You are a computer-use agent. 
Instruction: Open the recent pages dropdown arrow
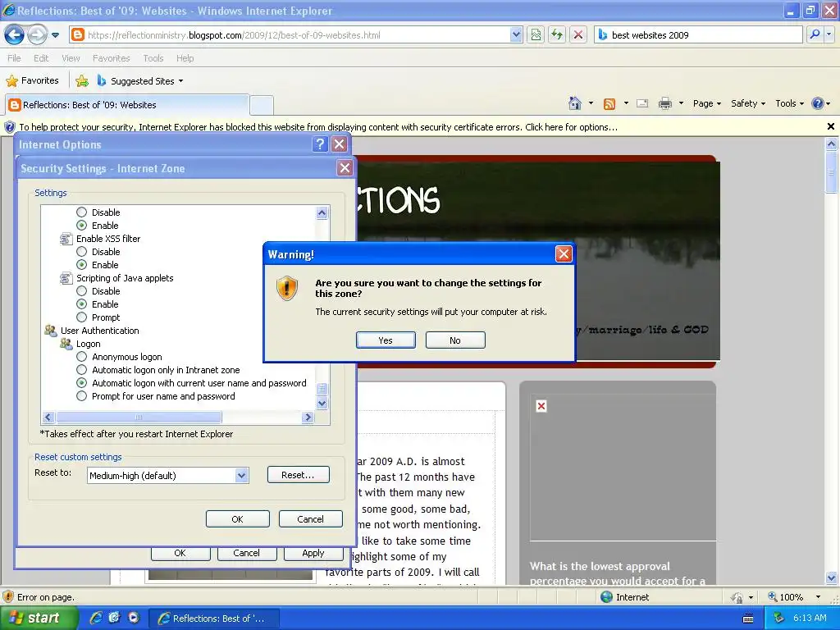(x=55, y=35)
